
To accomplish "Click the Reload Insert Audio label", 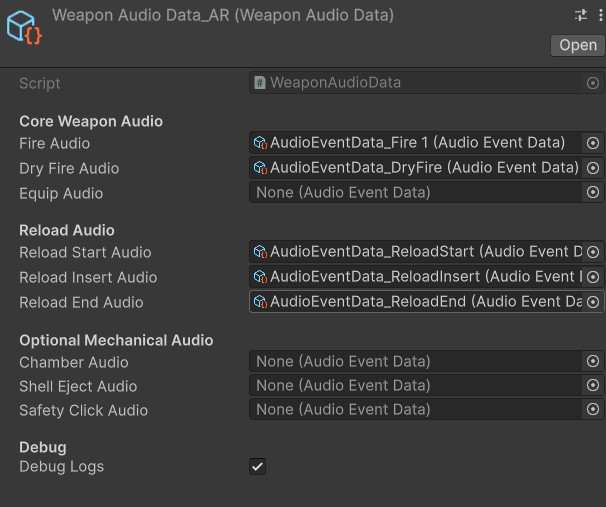I will (88, 277).
